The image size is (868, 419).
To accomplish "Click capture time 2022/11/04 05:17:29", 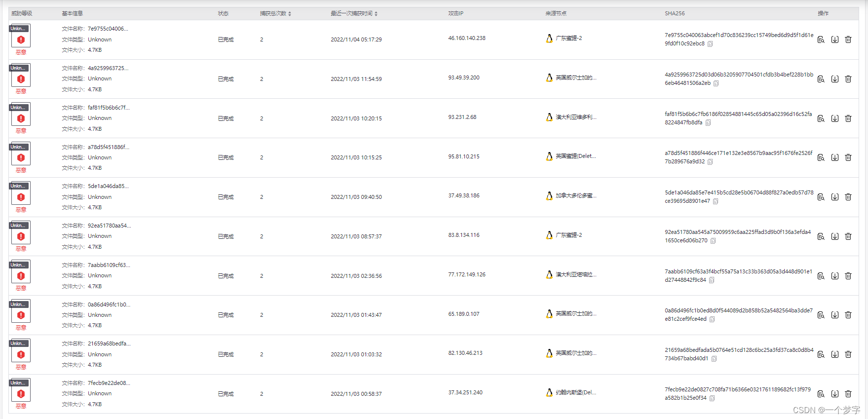I will (356, 39).
